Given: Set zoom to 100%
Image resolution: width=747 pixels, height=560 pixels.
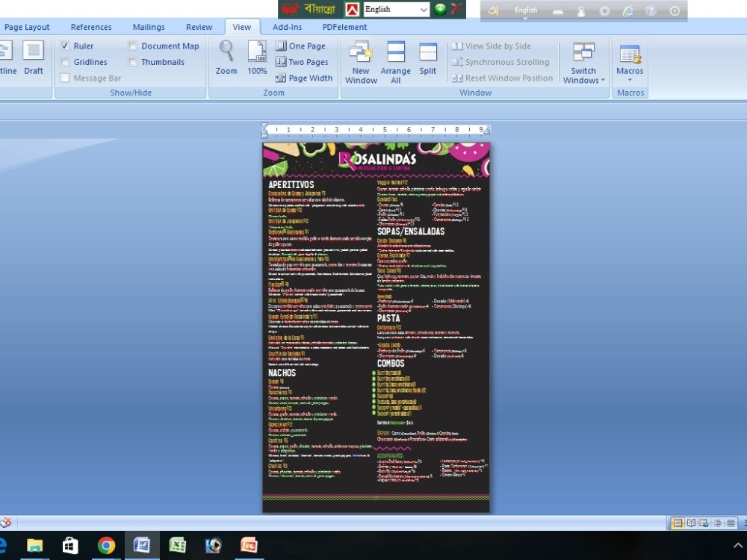Looking at the screenshot, I should tap(257, 57).
